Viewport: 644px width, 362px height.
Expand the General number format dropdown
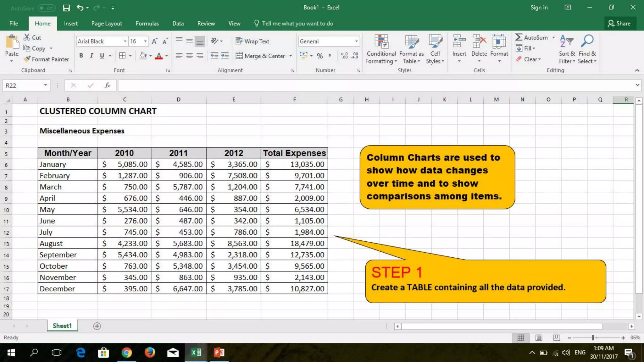click(356, 41)
